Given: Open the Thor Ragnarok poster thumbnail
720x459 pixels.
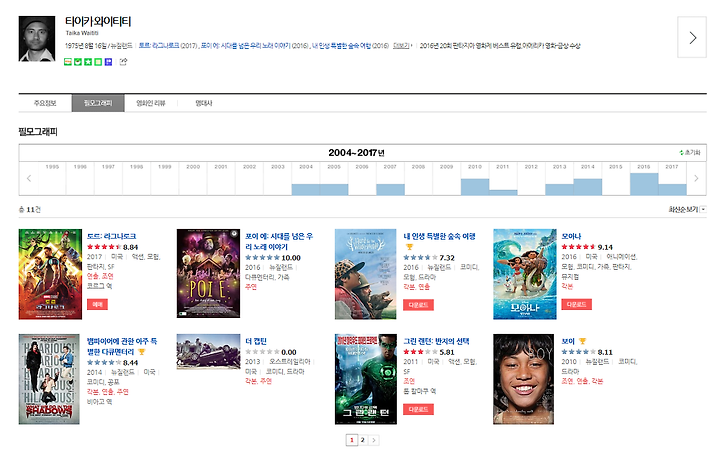Looking at the screenshot, I should coord(50,274).
